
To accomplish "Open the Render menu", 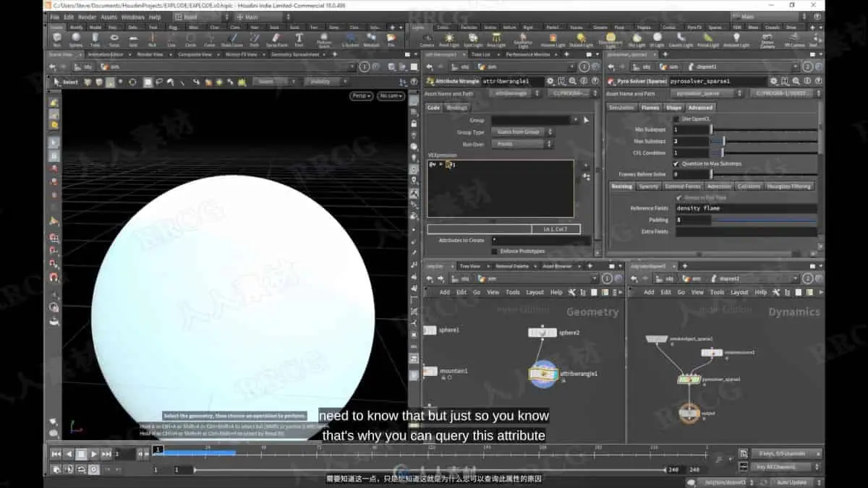I will pos(87,17).
